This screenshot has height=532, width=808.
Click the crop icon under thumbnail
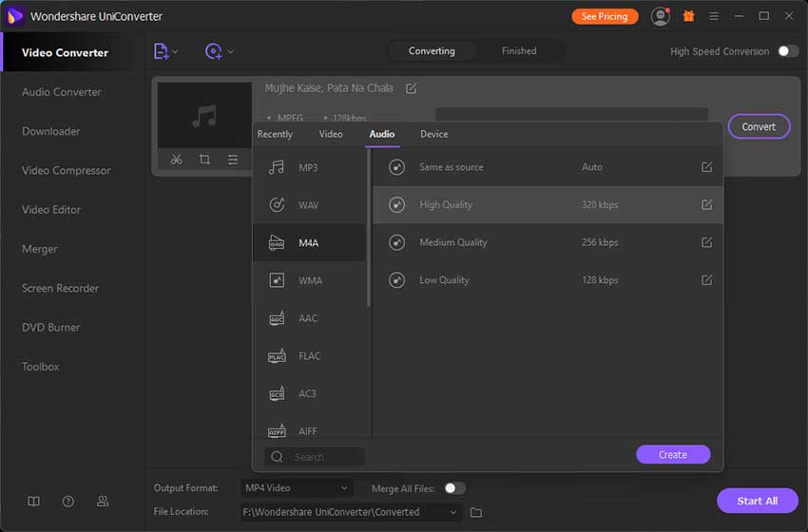tap(204, 160)
